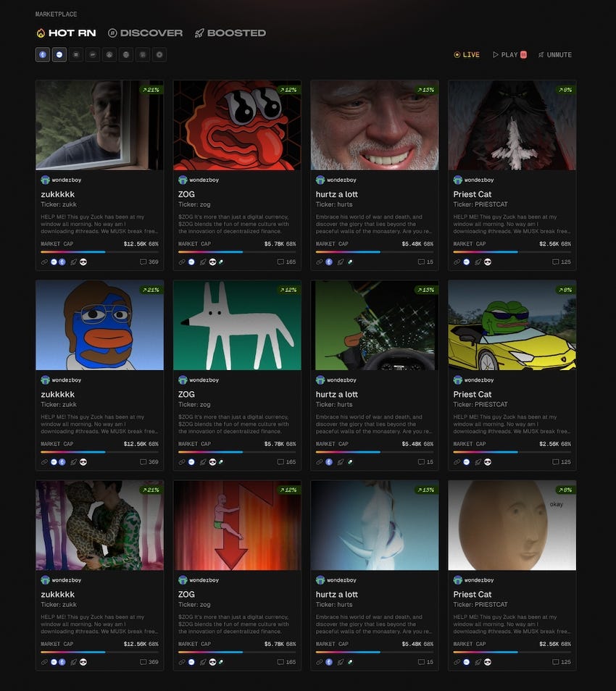Open the kissing lizard couple thumbnail
Image resolution: width=616 pixels, height=691 pixels.
[100, 525]
